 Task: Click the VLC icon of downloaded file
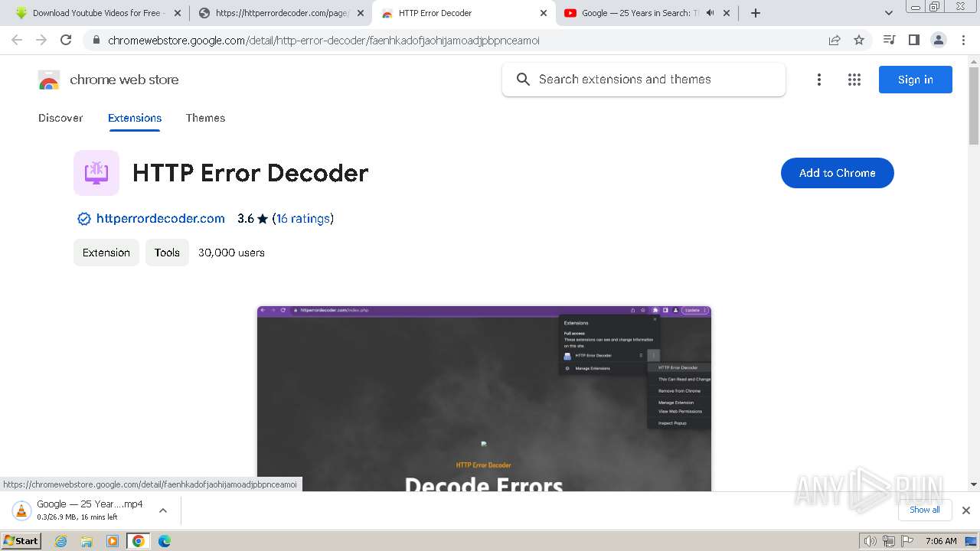[x=22, y=510]
